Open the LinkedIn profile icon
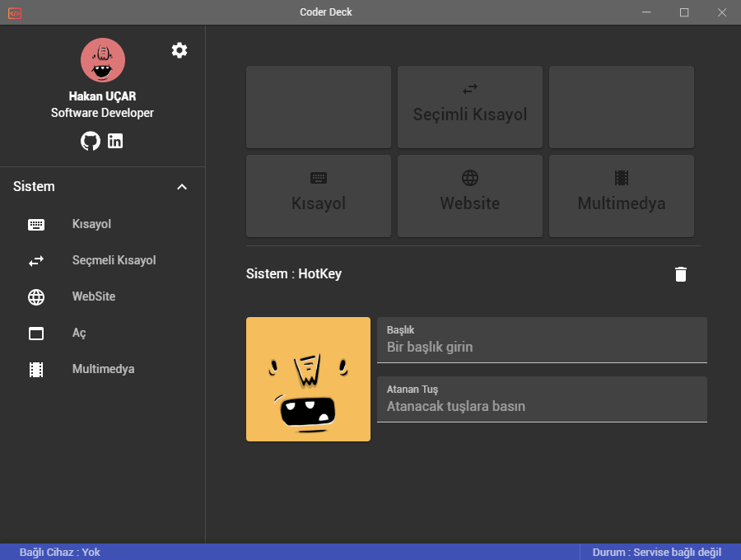741x560 pixels. pos(114,141)
